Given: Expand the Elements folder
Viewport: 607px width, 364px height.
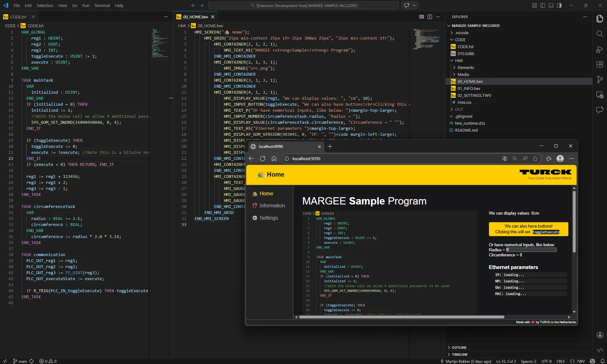Looking at the screenshot, I should [x=466, y=67].
